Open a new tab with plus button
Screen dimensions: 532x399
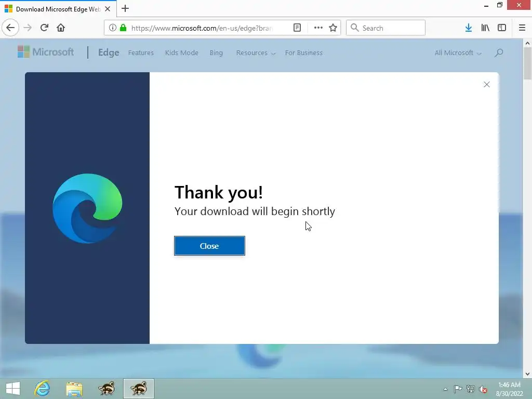tap(125, 8)
